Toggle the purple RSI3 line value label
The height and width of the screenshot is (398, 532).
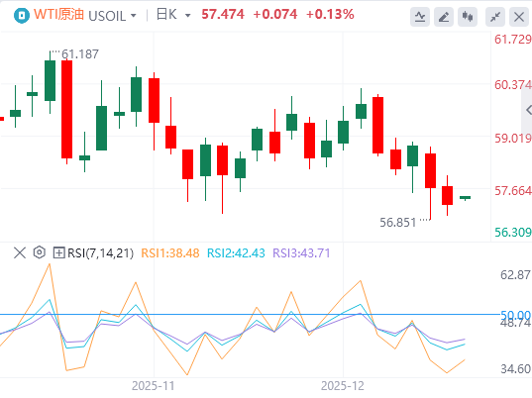coord(301,253)
